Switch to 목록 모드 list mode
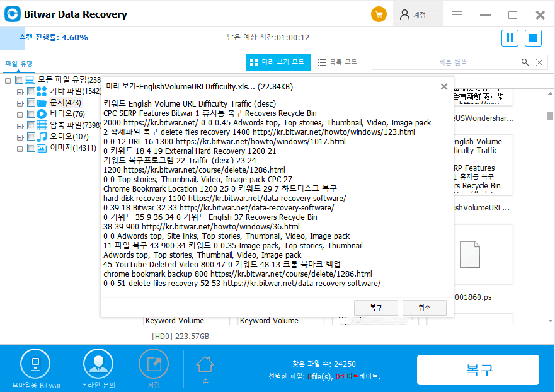The image size is (555, 392). (337, 62)
